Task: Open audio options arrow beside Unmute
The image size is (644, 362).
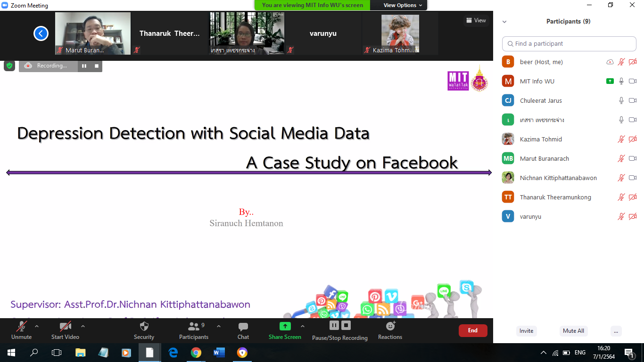Action: 37,326
